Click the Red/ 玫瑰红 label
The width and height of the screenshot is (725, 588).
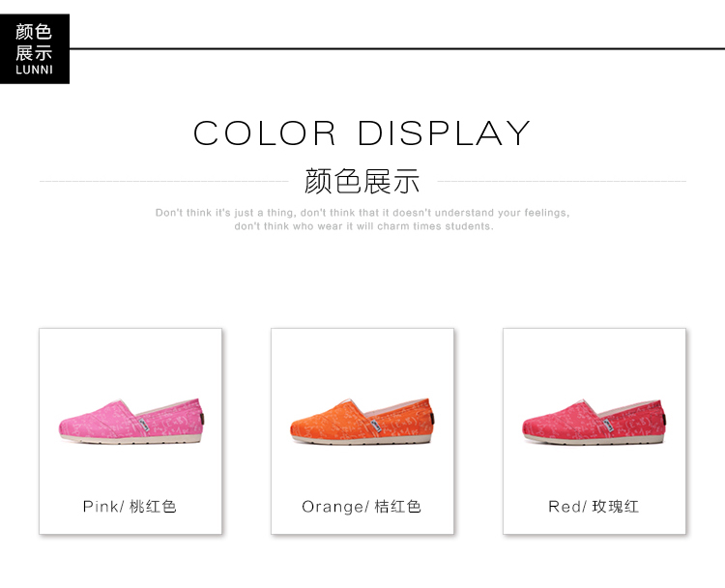click(x=594, y=506)
